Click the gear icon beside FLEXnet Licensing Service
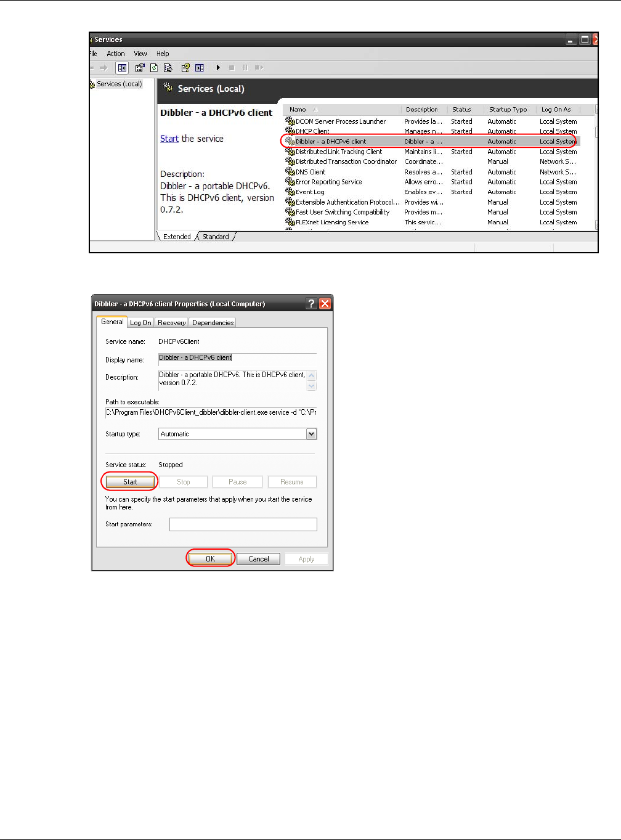Screen dimensions: 621x840 (290, 222)
